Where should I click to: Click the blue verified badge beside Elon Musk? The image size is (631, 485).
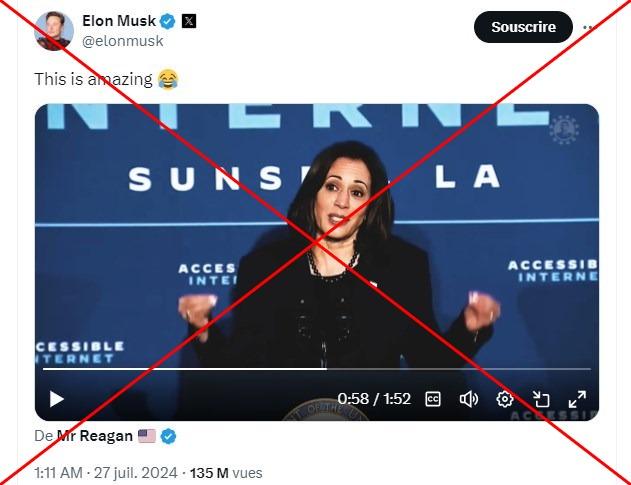[x=168, y=21]
